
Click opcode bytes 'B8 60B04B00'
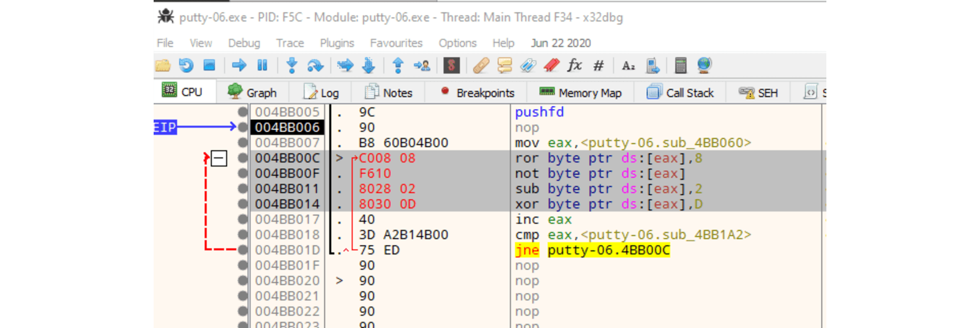403,143
